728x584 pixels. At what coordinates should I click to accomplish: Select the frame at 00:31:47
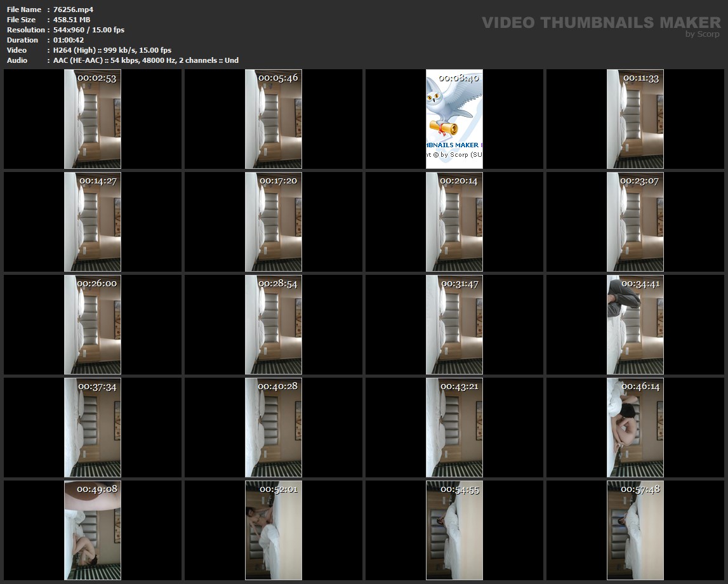point(454,325)
